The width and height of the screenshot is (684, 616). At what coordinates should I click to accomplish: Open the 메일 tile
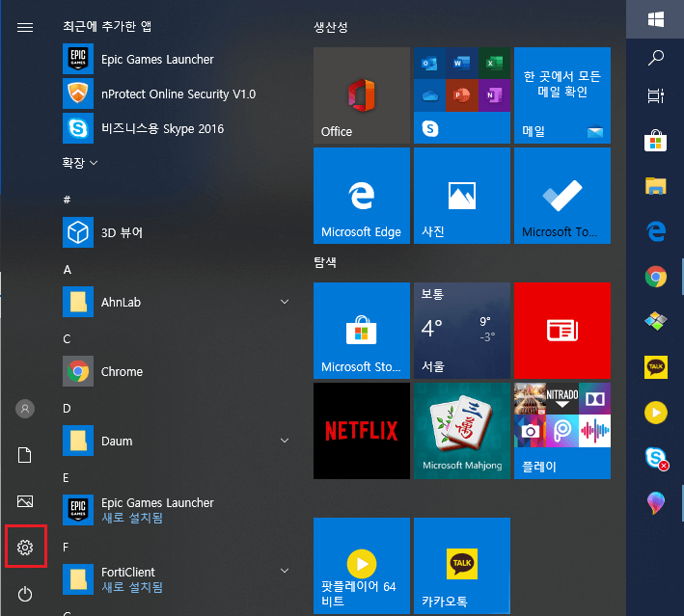[562, 95]
